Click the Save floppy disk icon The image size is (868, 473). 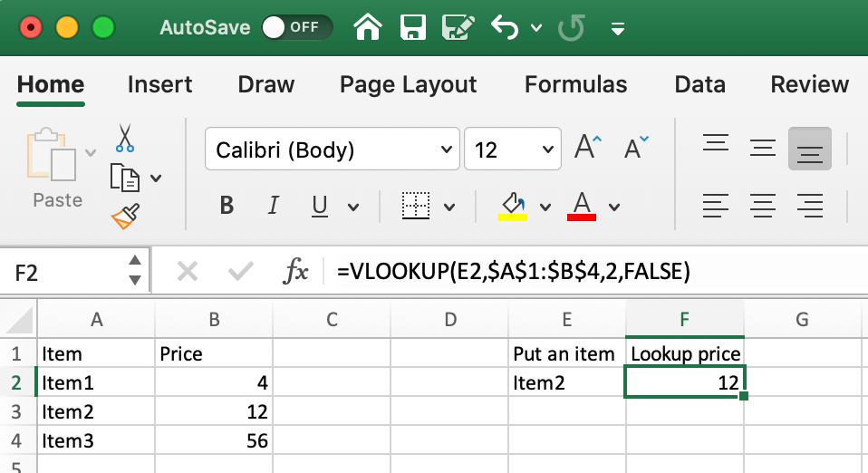point(413,27)
